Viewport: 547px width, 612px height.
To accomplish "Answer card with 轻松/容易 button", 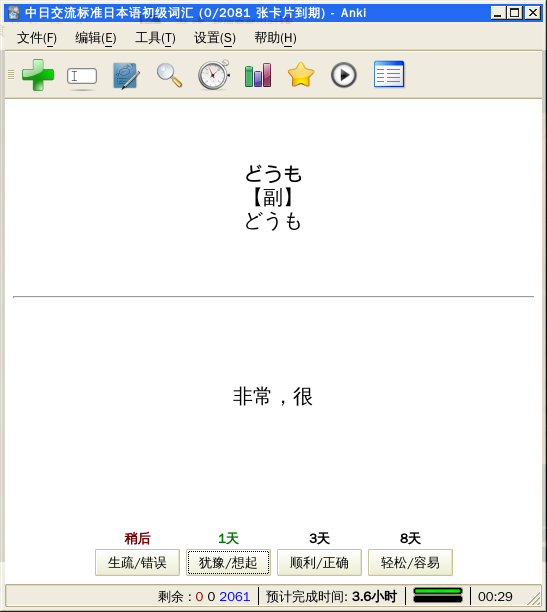I will click(410, 562).
